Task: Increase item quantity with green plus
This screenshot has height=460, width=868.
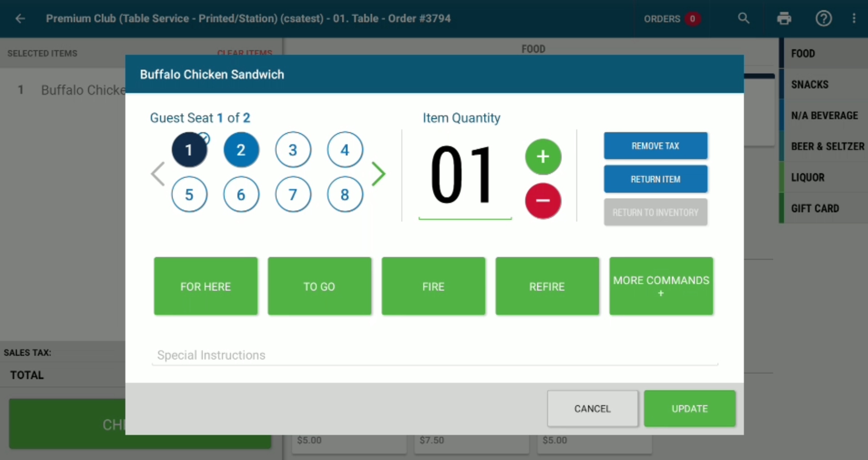Action: pyautogui.click(x=543, y=157)
